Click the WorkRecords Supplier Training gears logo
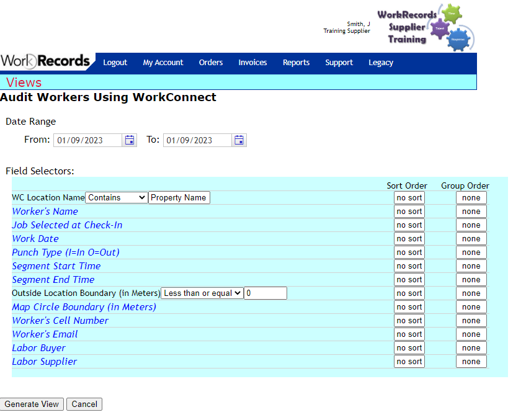 [x=426, y=27]
